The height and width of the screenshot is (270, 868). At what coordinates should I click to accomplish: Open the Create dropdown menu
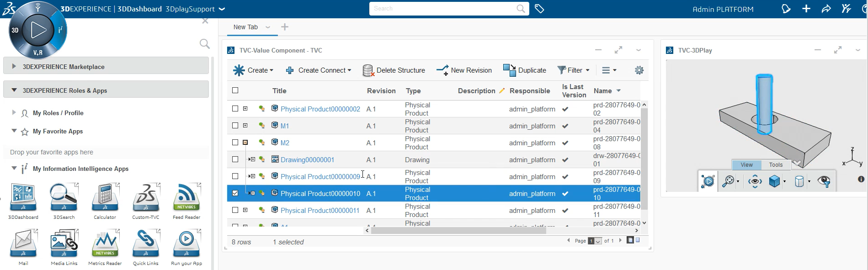tap(254, 70)
